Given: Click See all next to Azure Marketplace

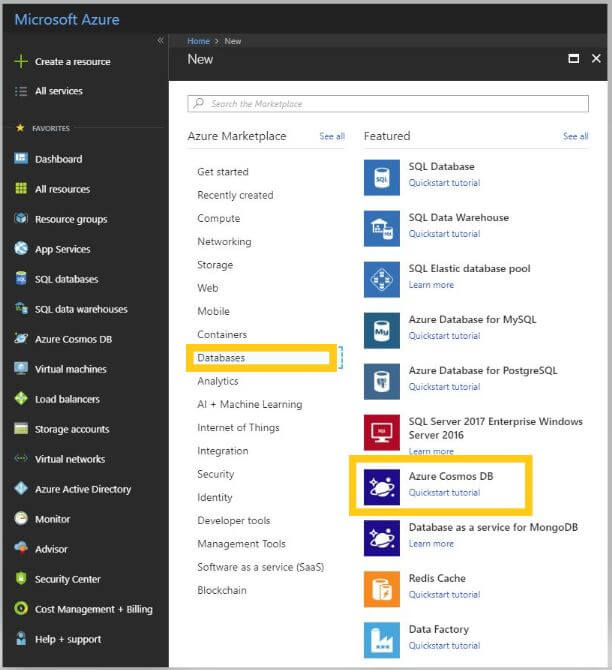Looking at the screenshot, I should [332, 136].
